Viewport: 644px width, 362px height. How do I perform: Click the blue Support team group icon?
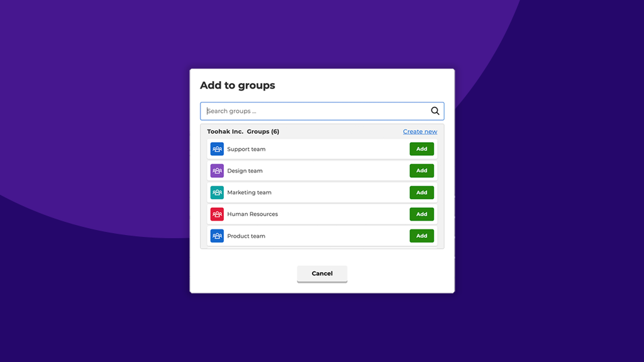217,149
